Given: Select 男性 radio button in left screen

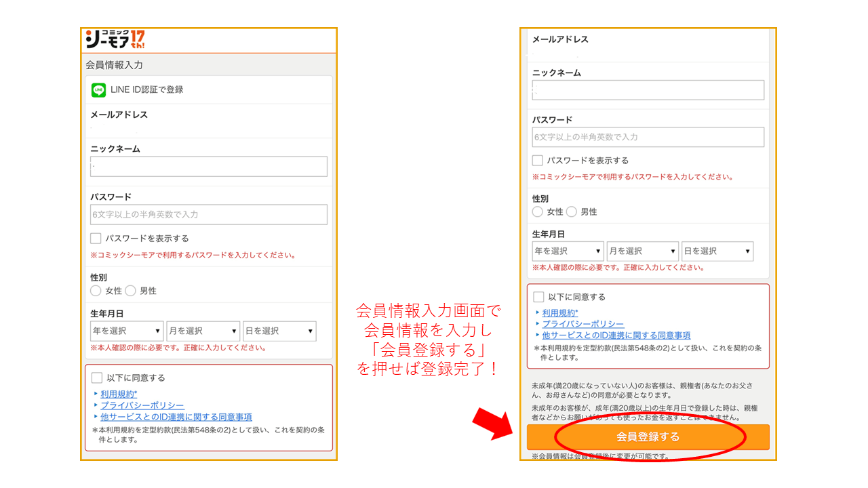Looking at the screenshot, I should pos(131,291).
